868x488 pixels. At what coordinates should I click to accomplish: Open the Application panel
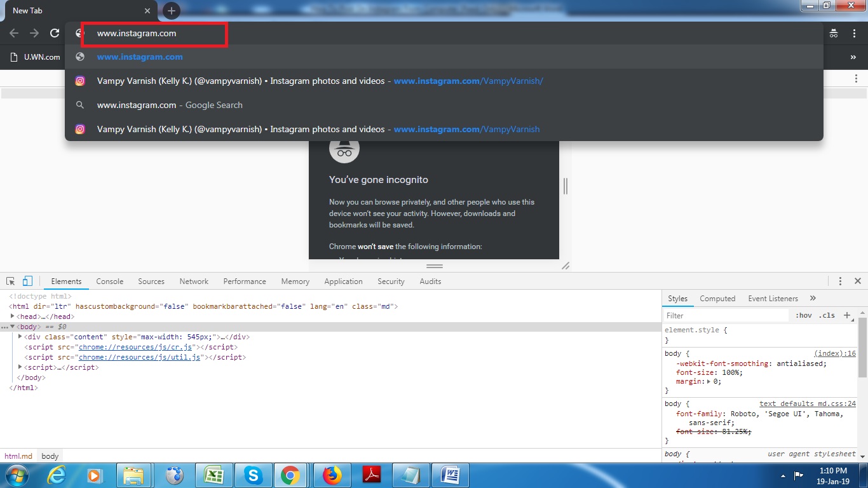[x=343, y=281]
